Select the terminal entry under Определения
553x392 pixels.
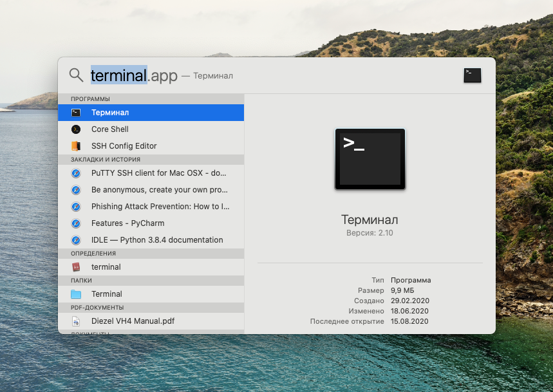[106, 266]
